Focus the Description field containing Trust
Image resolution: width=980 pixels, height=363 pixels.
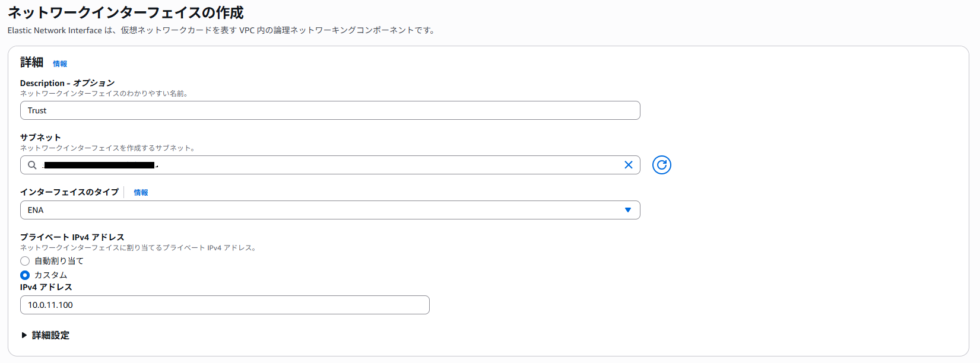pos(330,110)
